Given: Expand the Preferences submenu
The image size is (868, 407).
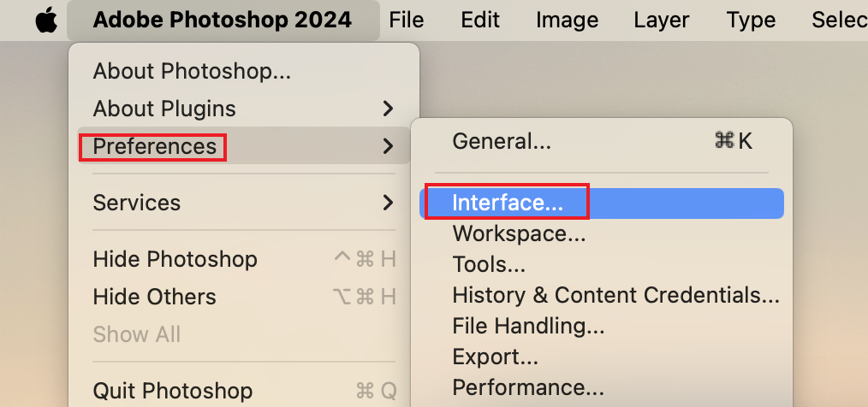Looking at the screenshot, I should click(244, 146).
